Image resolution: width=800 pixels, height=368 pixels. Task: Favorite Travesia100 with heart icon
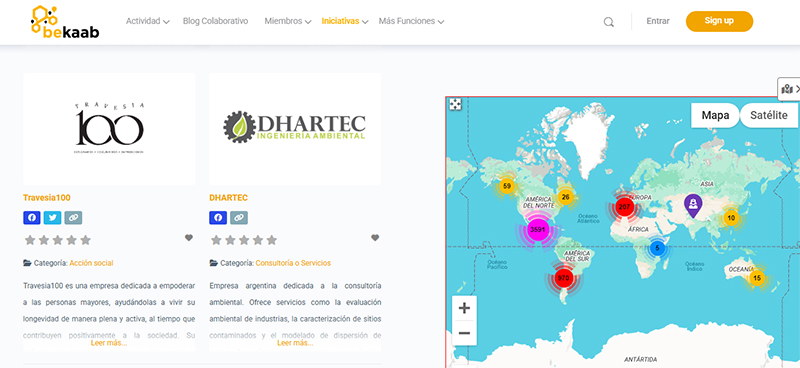coord(189,238)
